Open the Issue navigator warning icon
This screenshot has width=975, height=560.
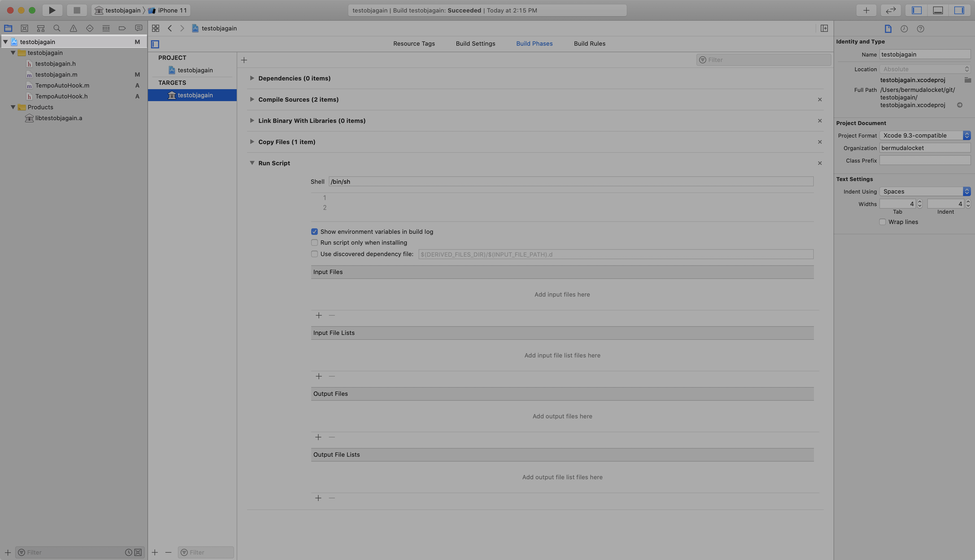(x=73, y=28)
